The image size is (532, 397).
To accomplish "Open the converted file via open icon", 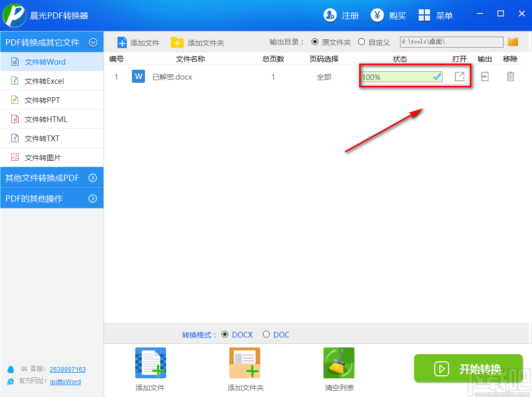I will (460, 77).
